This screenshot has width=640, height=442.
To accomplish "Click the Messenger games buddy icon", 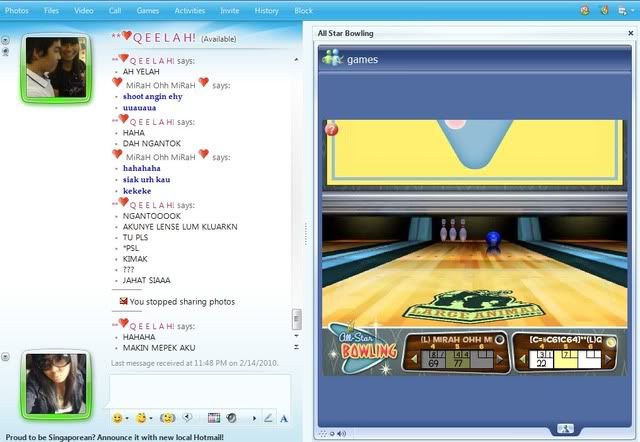I will (332, 58).
